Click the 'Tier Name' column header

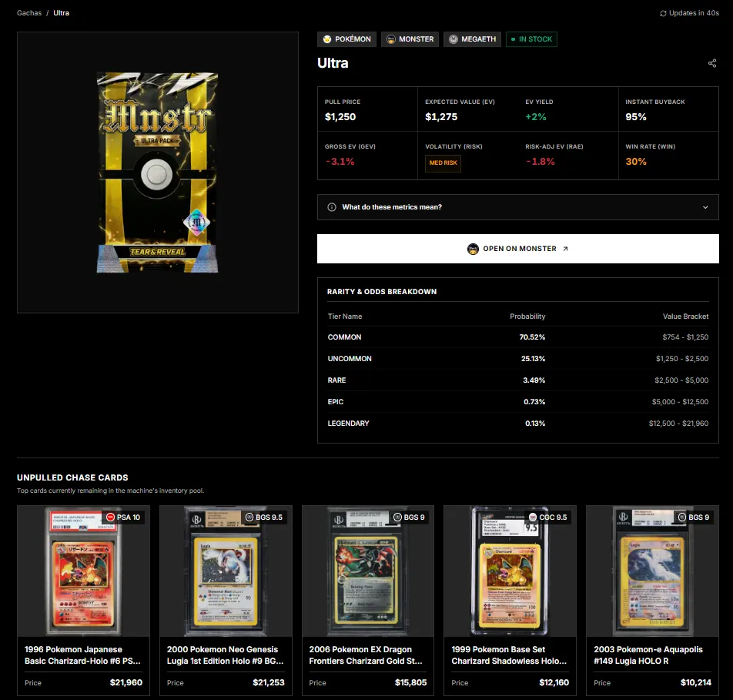[345, 317]
